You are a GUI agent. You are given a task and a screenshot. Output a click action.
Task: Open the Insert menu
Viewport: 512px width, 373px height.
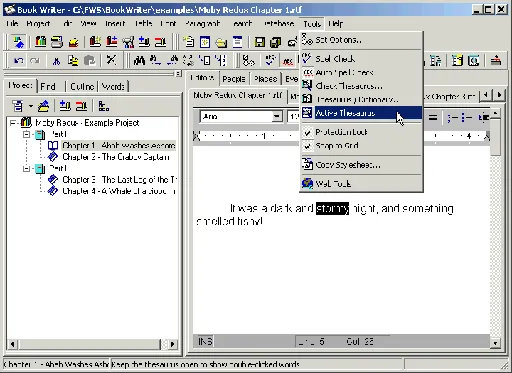click(x=115, y=24)
